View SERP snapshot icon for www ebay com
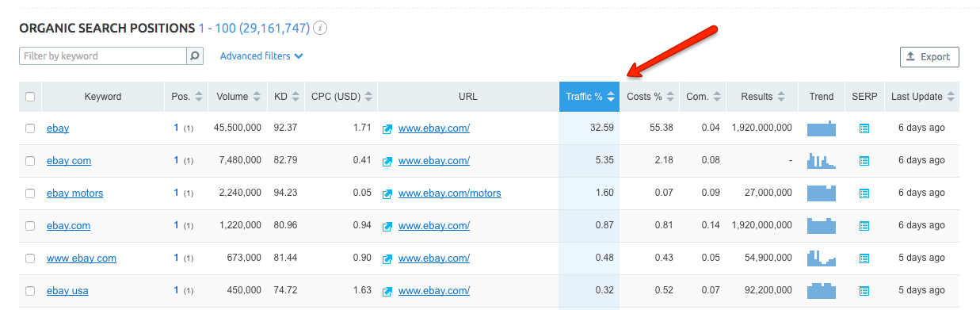Viewport: 980px width, 310px height. tap(864, 258)
